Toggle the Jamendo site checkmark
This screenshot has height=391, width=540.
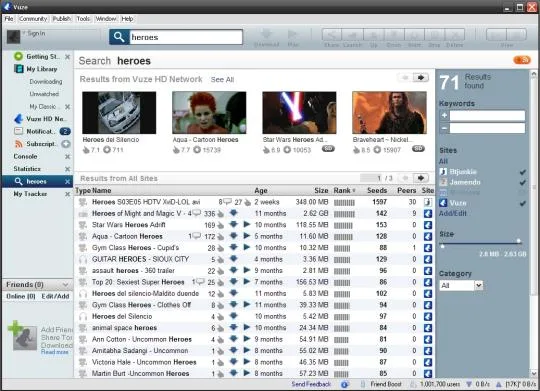[522, 182]
